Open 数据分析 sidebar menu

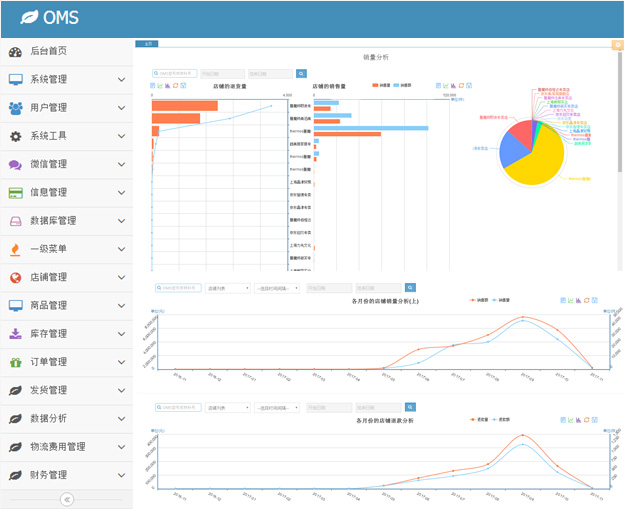[67, 419]
